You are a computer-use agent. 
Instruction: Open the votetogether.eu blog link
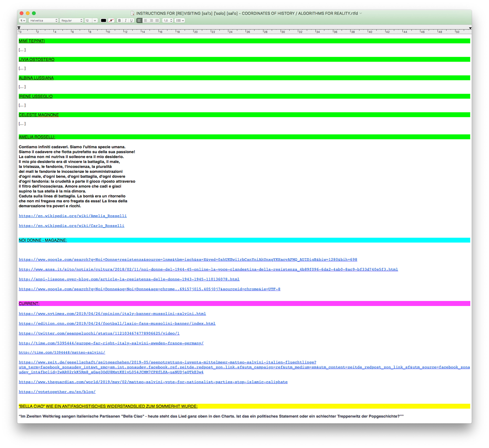[57, 391]
